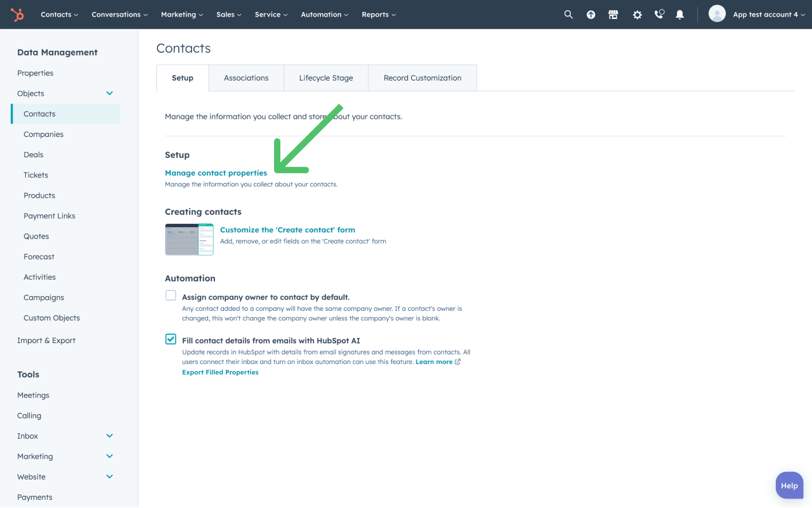
Task: Open Meetings under Tools
Action: click(x=33, y=395)
